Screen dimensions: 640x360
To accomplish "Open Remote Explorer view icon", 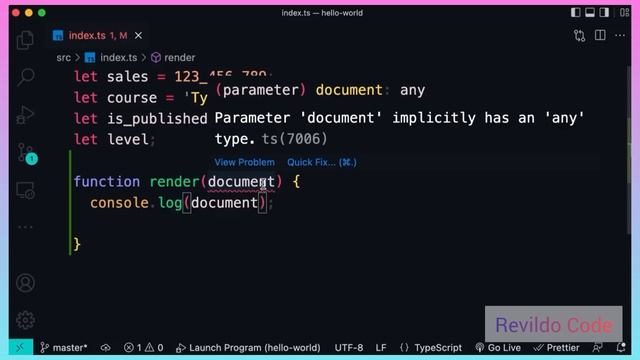I will (25, 190).
